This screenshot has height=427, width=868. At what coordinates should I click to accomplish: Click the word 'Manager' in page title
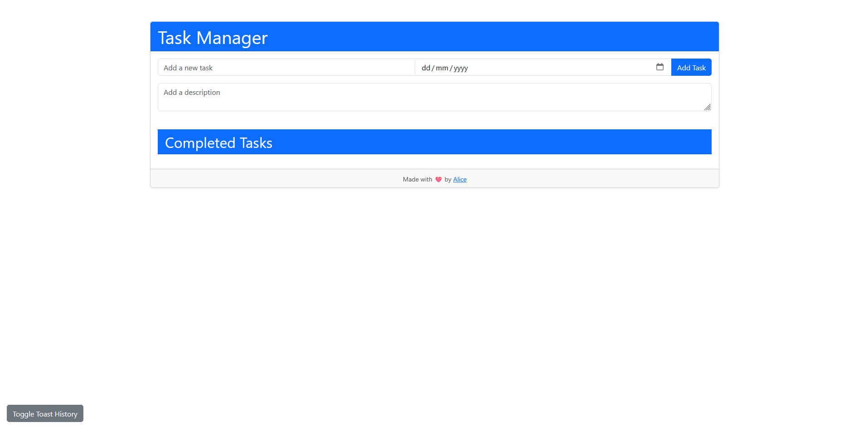pyautogui.click(x=232, y=38)
